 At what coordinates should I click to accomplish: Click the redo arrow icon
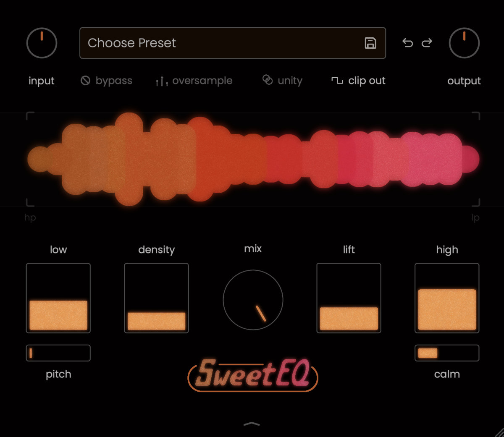(x=427, y=43)
